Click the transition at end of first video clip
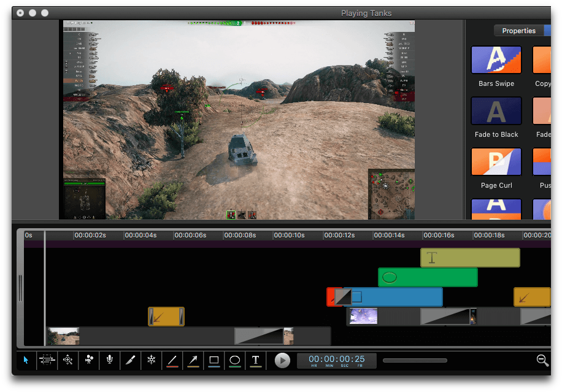 259,336
